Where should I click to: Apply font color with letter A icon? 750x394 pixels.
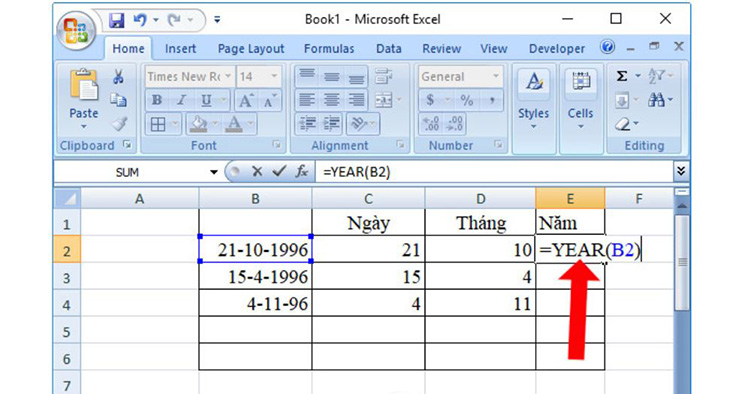(x=234, y=124)
